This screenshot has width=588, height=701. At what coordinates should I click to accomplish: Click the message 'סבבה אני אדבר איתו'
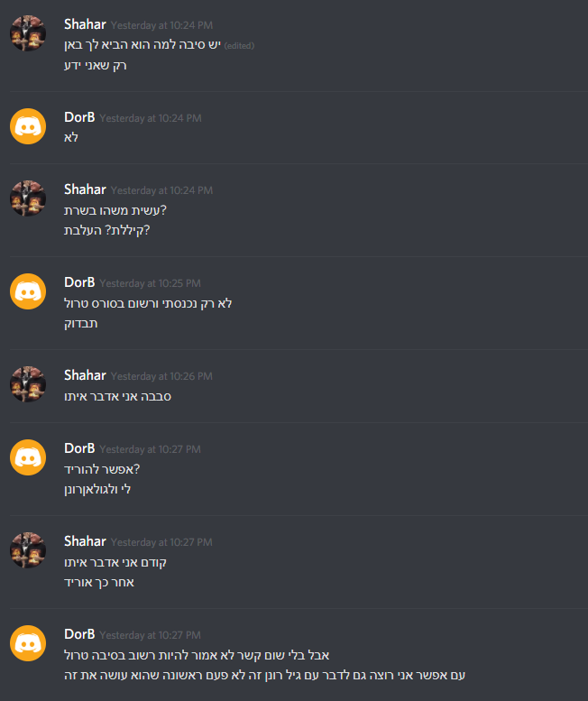117,397
